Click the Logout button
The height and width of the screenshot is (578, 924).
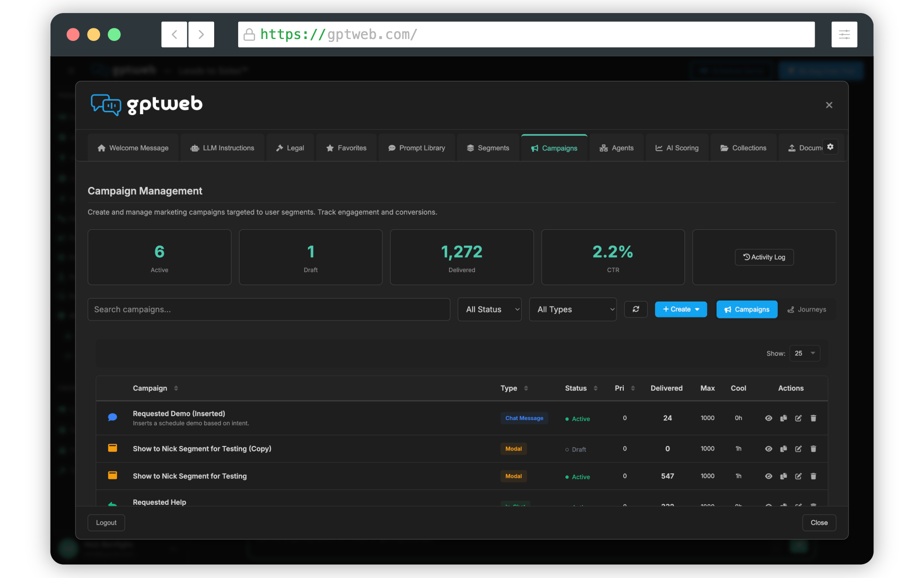point(106,523)
